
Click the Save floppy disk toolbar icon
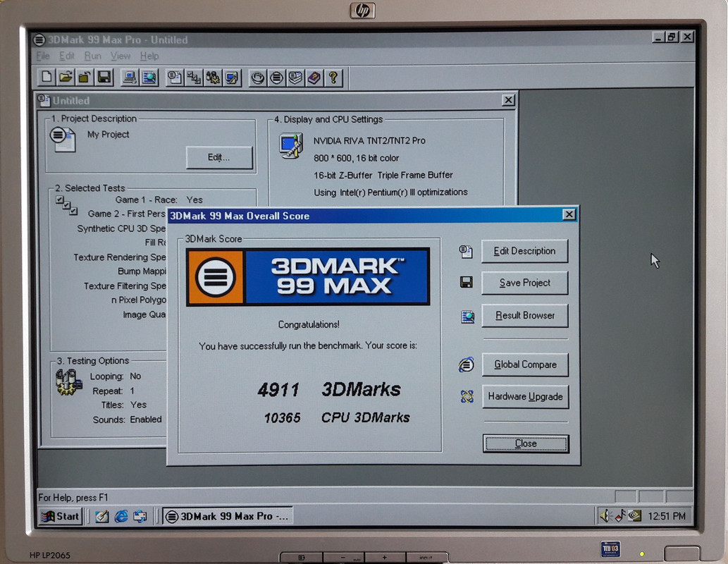(104, 77)
